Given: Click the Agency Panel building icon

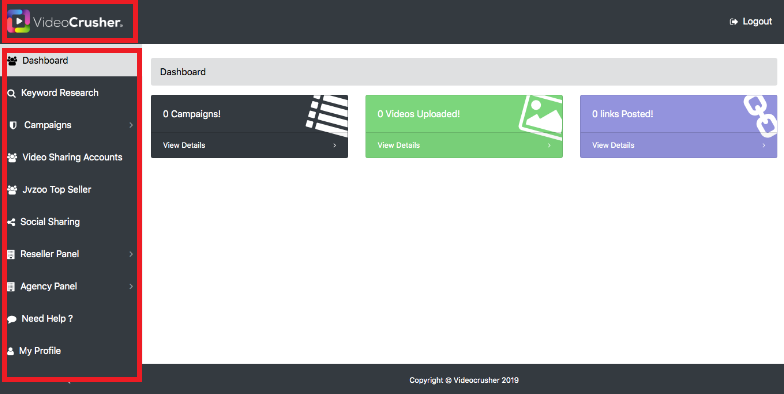Looking at the screenshot, I should [11, 287].
